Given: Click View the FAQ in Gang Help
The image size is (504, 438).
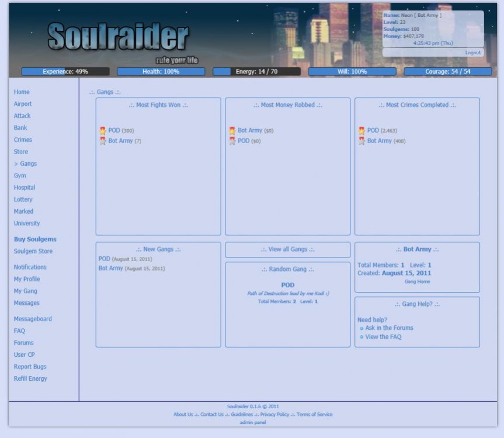Looking at the screenshot, I should coord(383,337).
